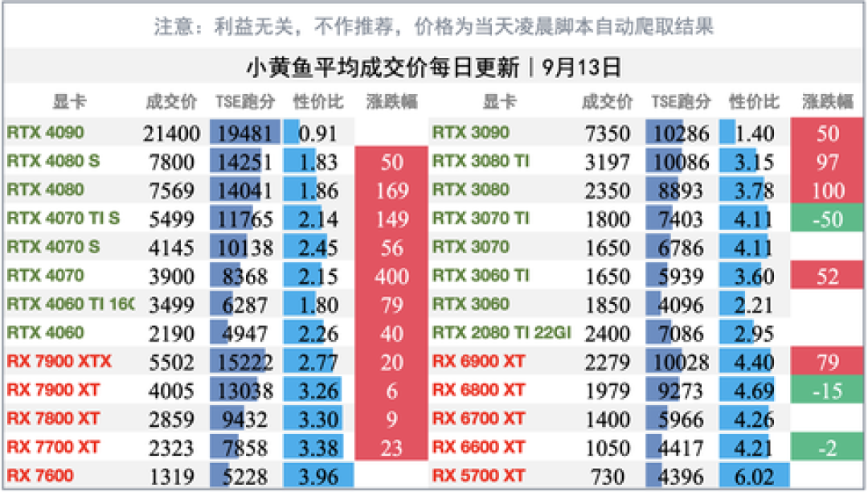Select the RTX 4060 price 2190
Image resolution: width=868 pixels, height=492 pixels.
(172, 334)
